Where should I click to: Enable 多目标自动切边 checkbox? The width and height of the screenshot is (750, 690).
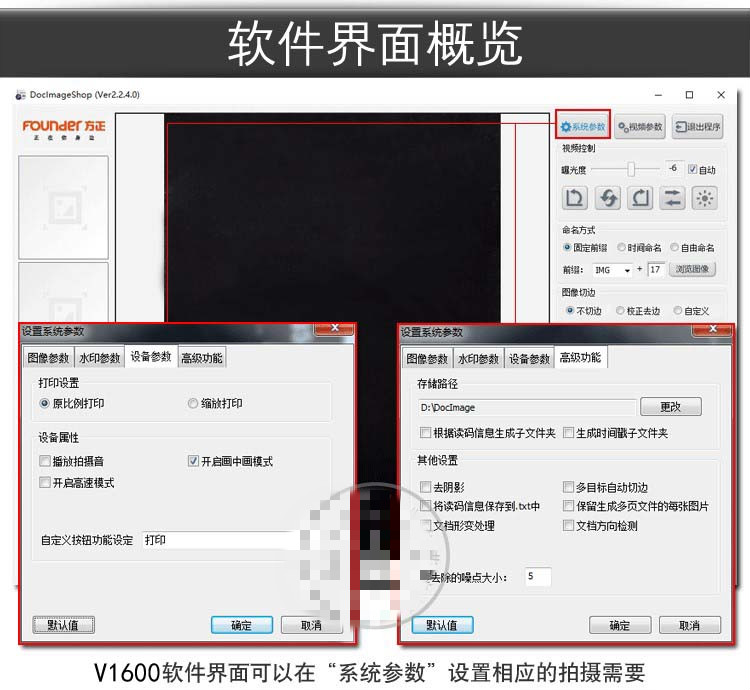click(x=568, y=487)
